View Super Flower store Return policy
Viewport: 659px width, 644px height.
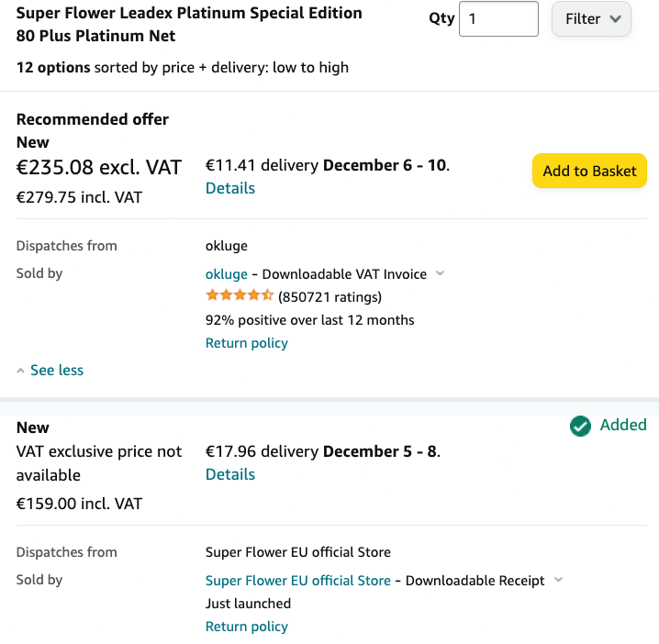pos(247,627)
